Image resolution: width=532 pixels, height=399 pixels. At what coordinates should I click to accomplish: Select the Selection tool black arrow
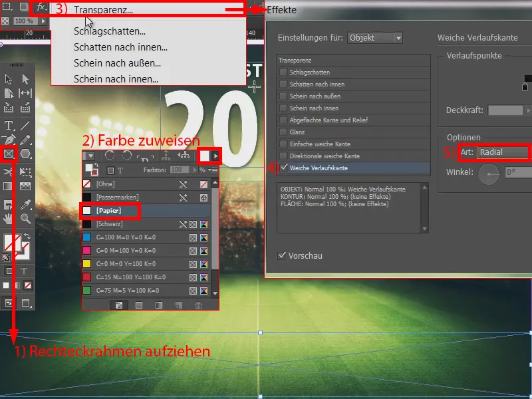(x=9, y=79)
